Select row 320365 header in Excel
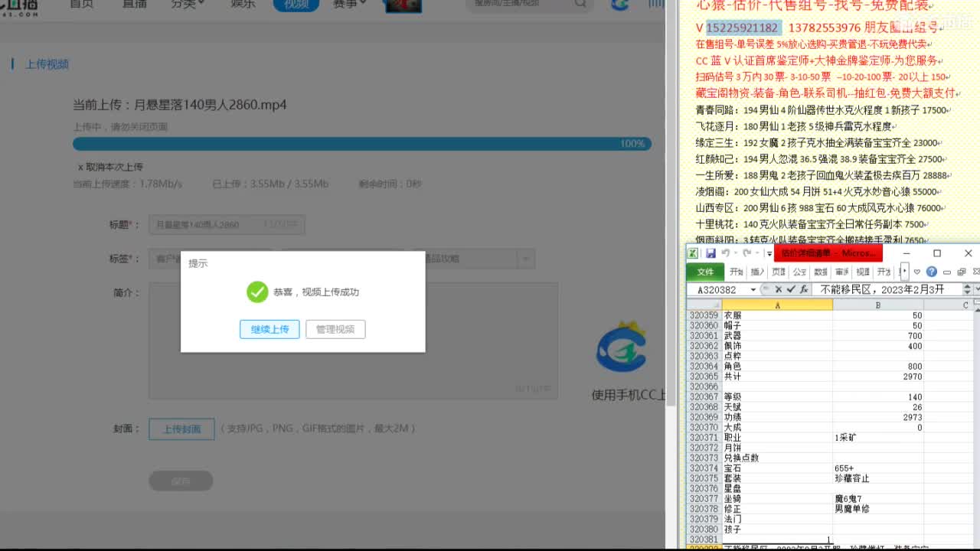980x551 pixels. [x=704, y=377]
